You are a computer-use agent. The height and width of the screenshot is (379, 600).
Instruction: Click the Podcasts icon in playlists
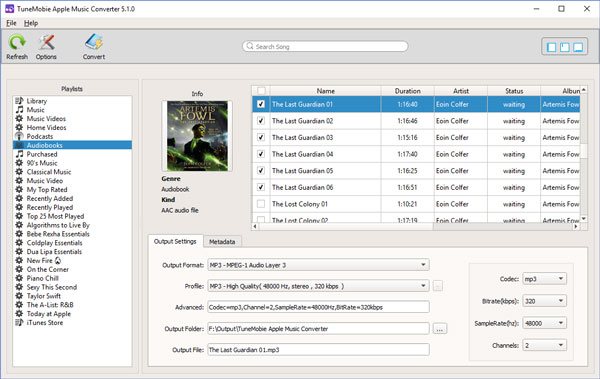point(19,136)
